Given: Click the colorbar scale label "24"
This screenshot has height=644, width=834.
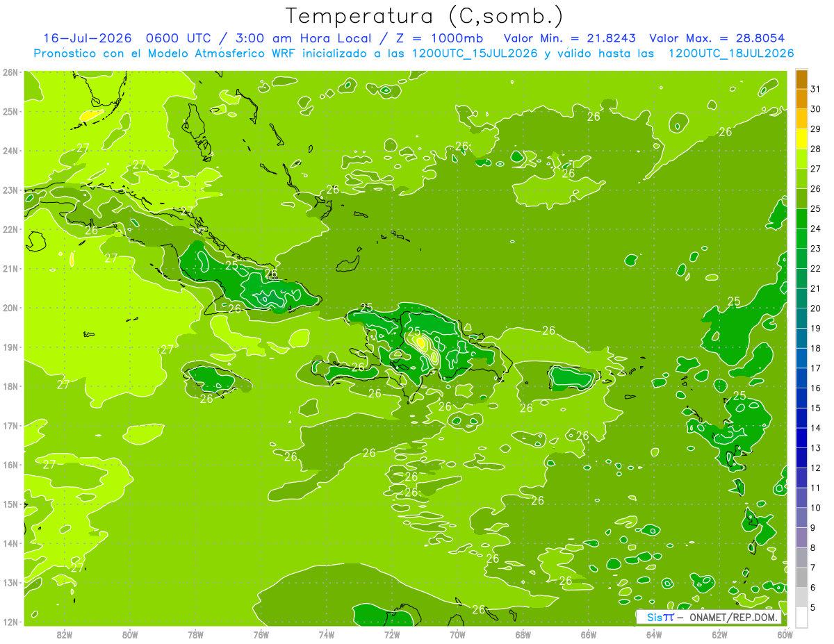Looking at the screenshot, I should [x=816, y=229].
